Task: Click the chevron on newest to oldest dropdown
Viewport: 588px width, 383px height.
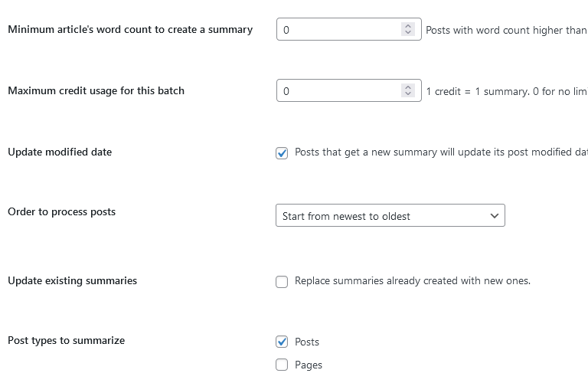Action: pyautogui.click(x=495, y=216)
